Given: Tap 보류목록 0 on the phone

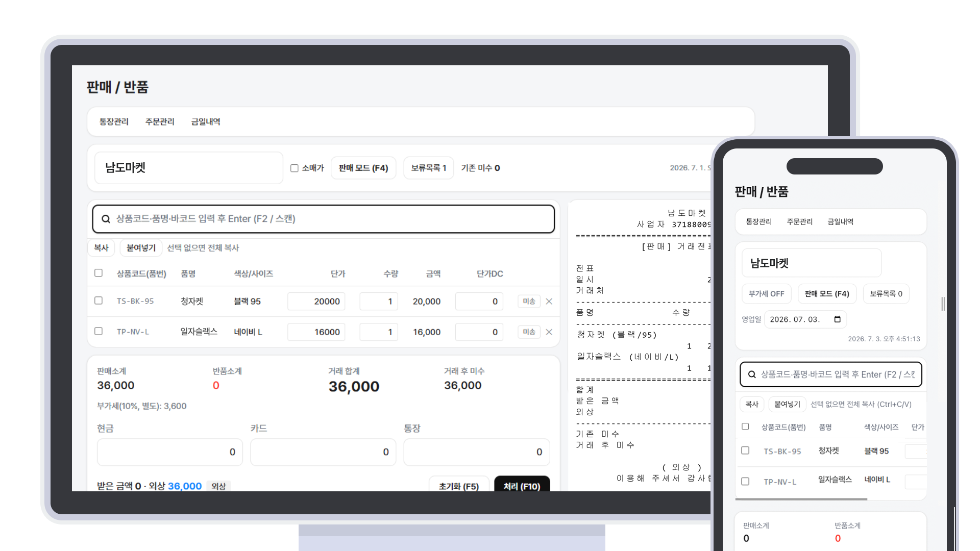Looking at the screenshot, I should pyautogui.click(x=886, y=294).
